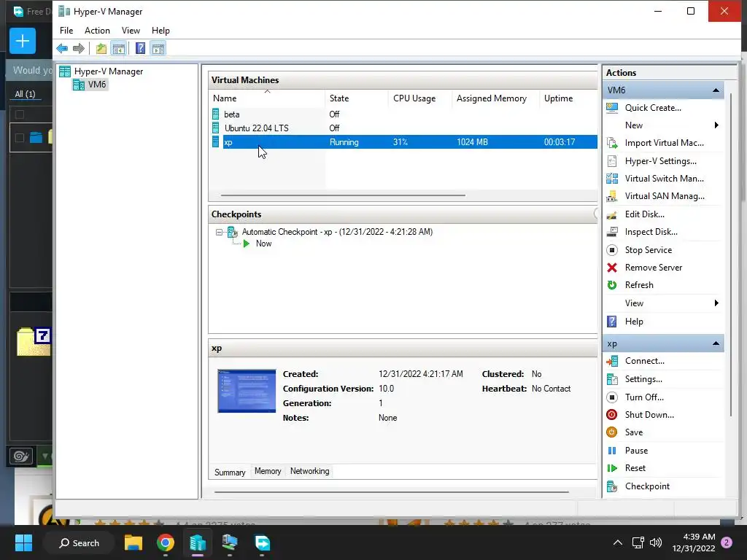Select the Now checkpoint node
The image size is (747, 560).
click(x=263, y=244)
